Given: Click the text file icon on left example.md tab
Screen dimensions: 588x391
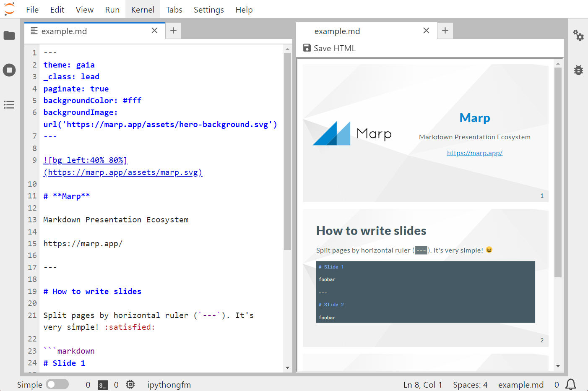Looking at the screenshot, I should pos(34,31).
